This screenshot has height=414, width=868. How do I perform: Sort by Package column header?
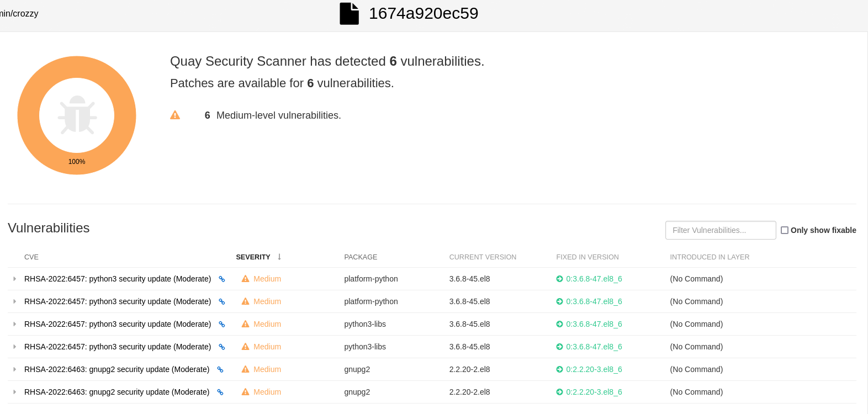tap(361, 257)
